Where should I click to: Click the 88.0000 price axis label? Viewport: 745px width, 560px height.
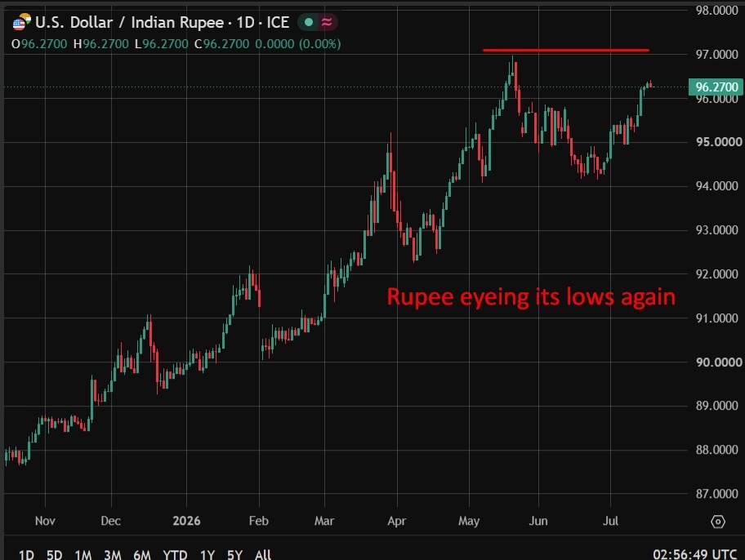(716, 450)
